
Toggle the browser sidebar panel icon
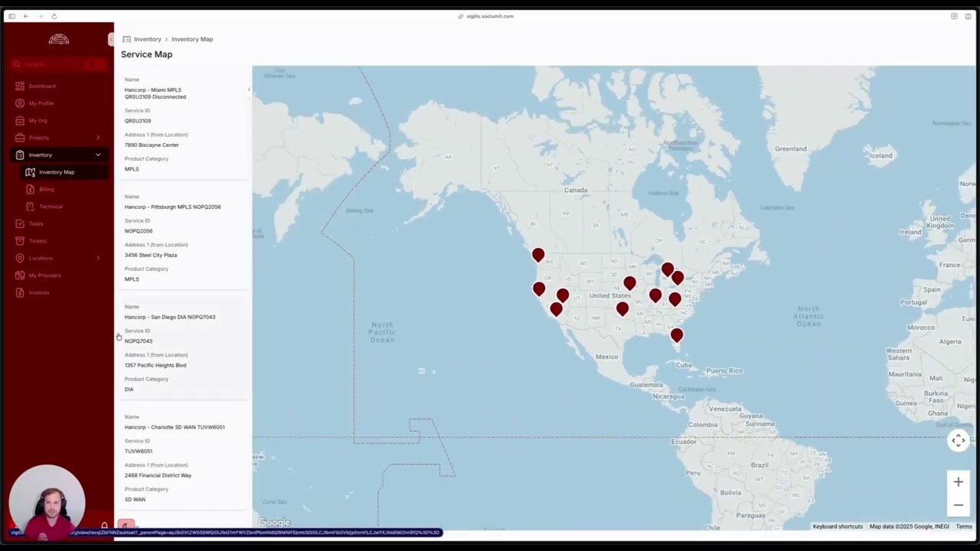tap(11, 16)
